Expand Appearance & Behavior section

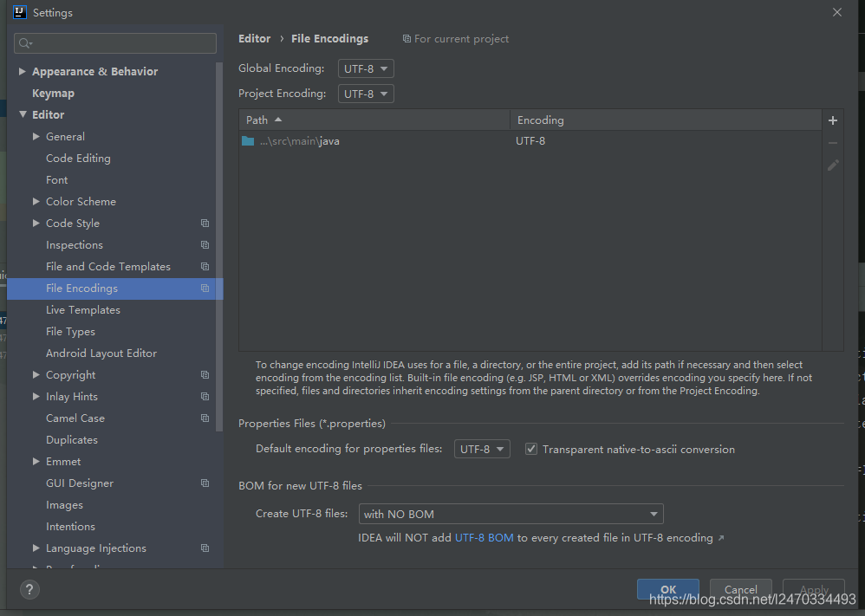click(x=22, y=71)
